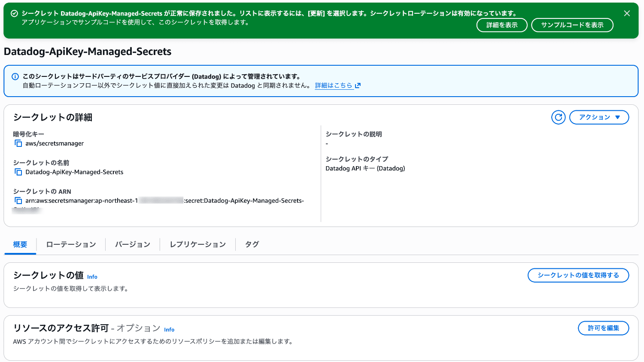Click the success checkmark icon in banner
Viewport: 644px width, 362px height.
14,13
